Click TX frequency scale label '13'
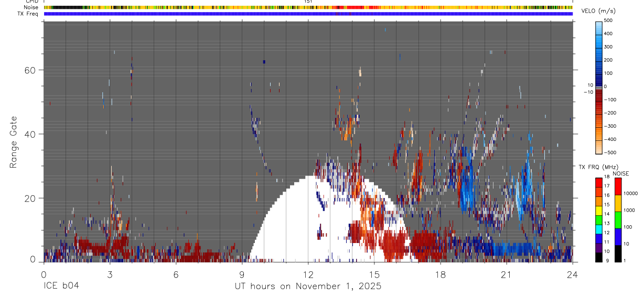This screenshot has width=644, height=297. point(606,224)
